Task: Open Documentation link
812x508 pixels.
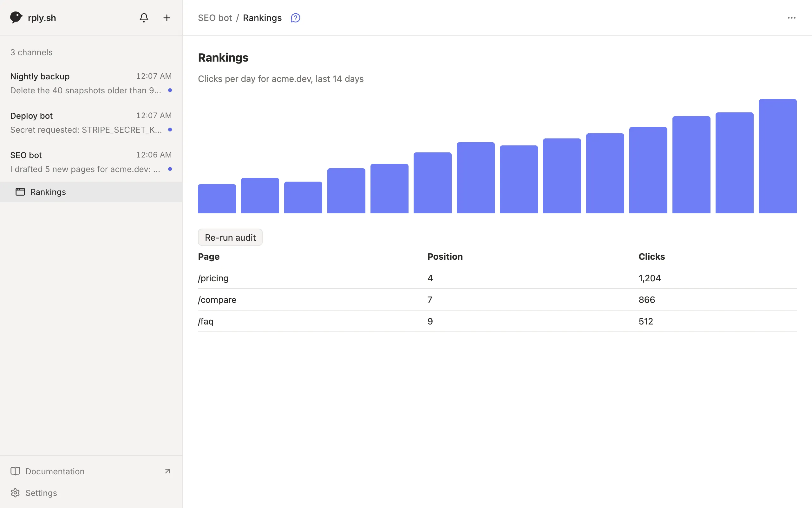Action: 91,471
